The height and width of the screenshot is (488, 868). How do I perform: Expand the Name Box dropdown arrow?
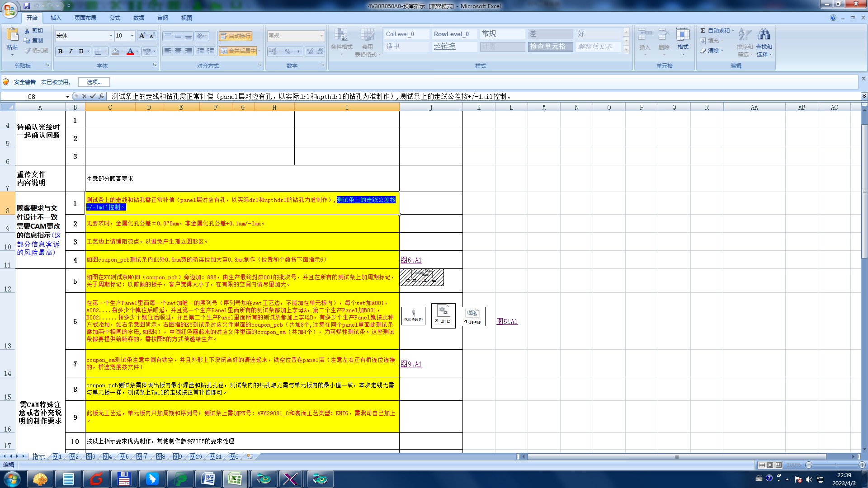point(67,97)
